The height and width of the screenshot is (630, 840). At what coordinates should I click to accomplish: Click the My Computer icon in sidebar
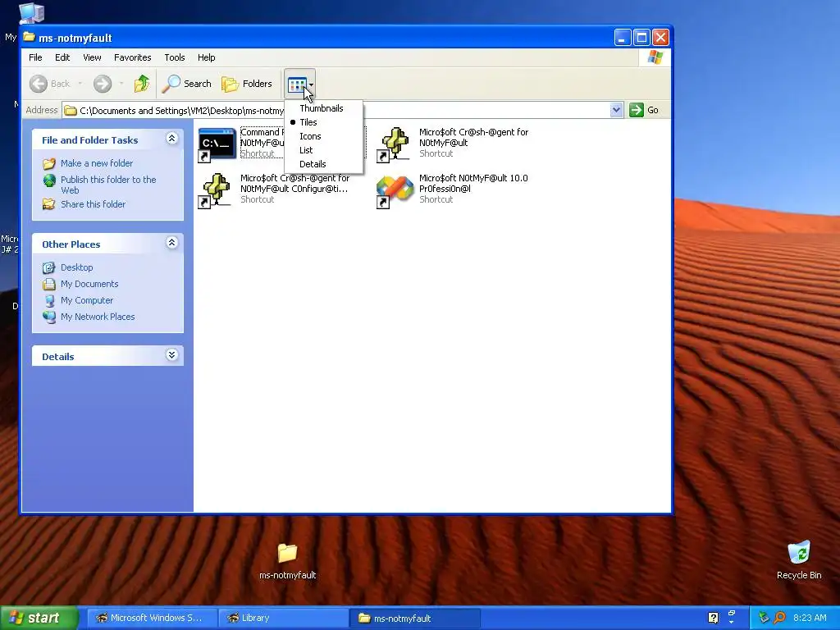coord(49,300)
